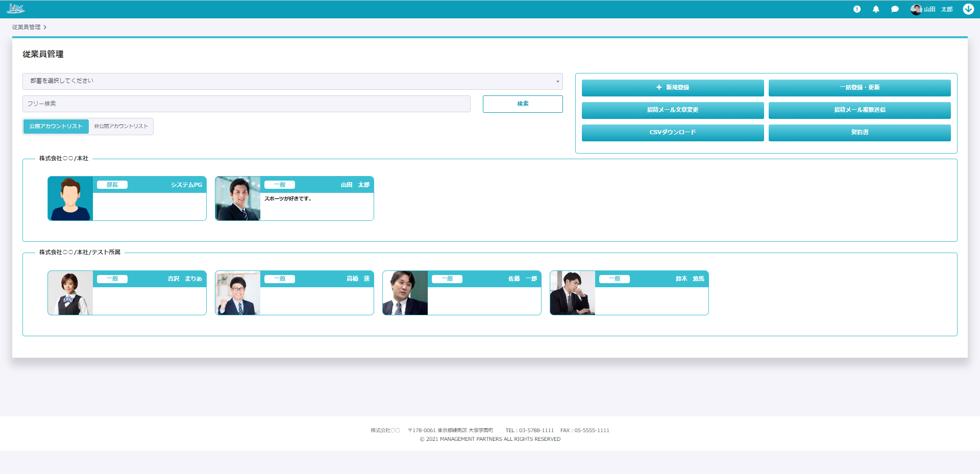Switch to 公開アカウントリスト tab

click(56, 127)
